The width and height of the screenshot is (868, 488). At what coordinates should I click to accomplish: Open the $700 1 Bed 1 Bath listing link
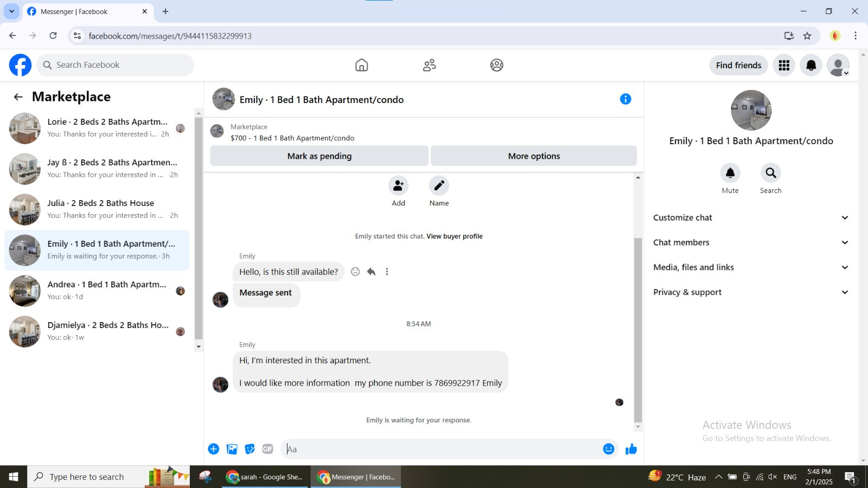tap(292, 138)
